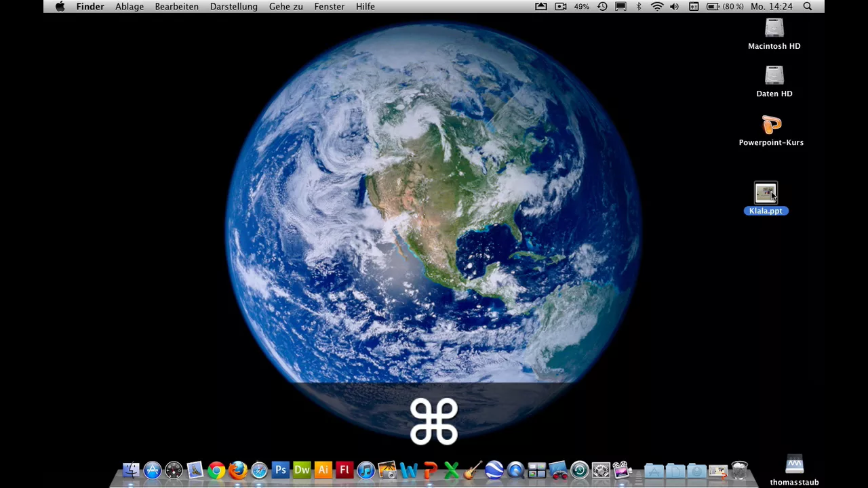
Task: Launch Google Chrome from the Dock
Action: point(216,470)
